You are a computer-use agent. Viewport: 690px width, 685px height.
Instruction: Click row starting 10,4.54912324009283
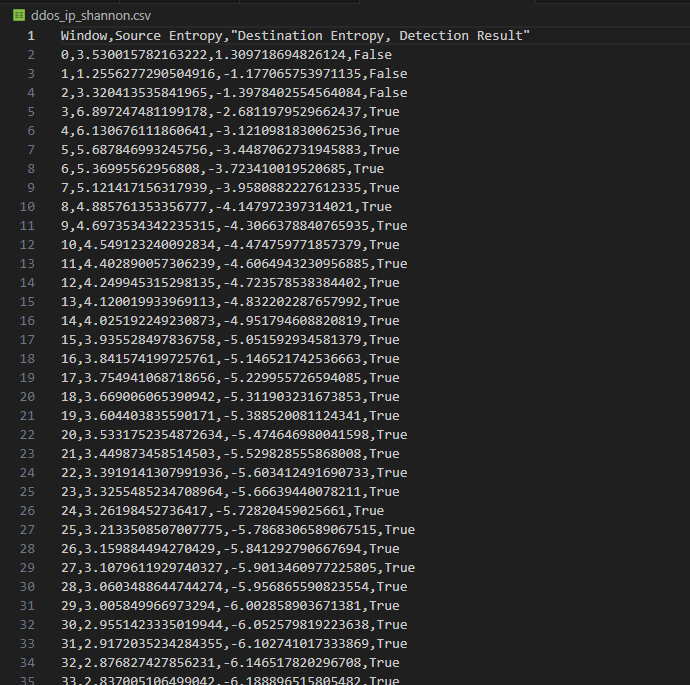click(x=230, y=244)
